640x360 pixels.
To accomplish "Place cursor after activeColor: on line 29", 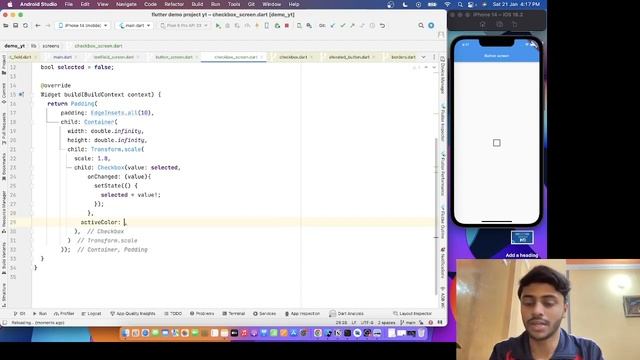I will pyautogui.click(x=125, y=222).
